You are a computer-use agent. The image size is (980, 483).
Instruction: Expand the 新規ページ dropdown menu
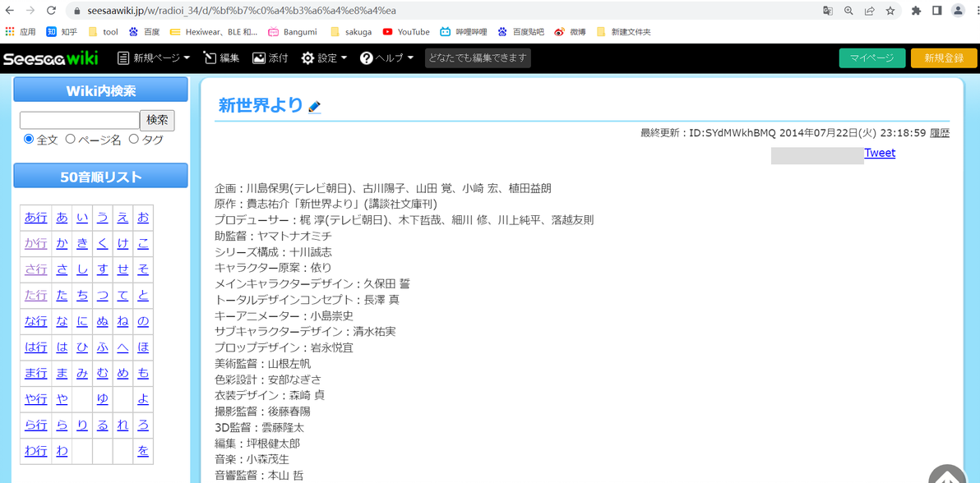pyautogui.click(x=154, y=58)
